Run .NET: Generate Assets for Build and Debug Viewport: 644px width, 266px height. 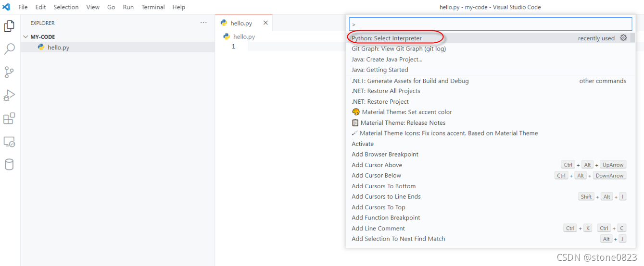[x=491, y=81]
